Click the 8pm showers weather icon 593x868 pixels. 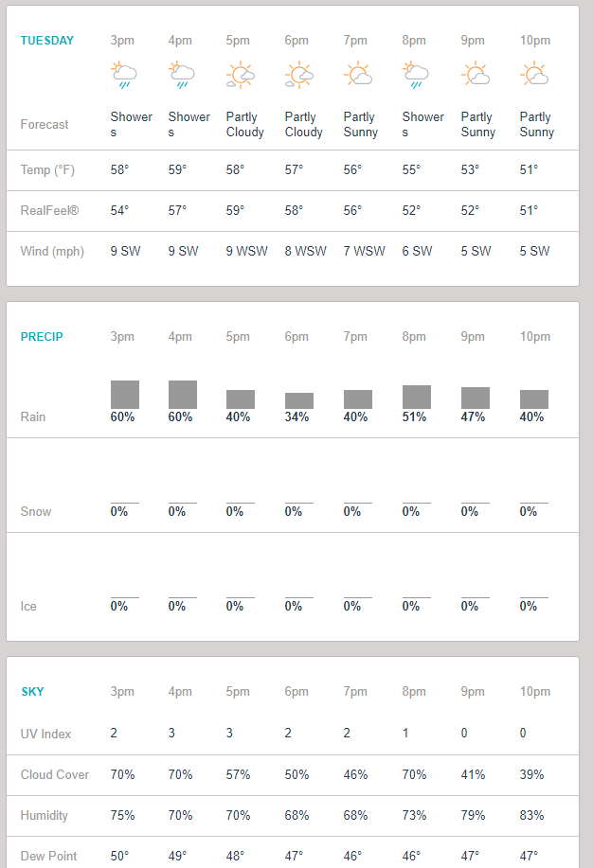coord(416,75)
